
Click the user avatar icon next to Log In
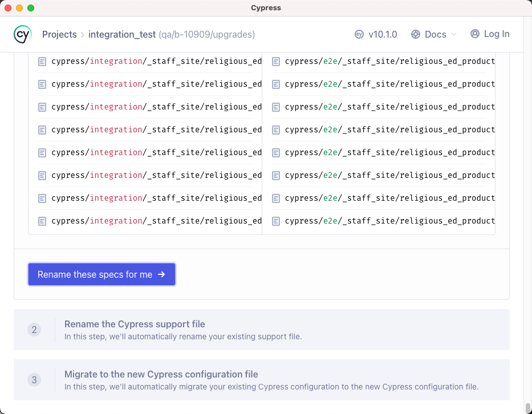pyautogui.click(x=474, y=34)
